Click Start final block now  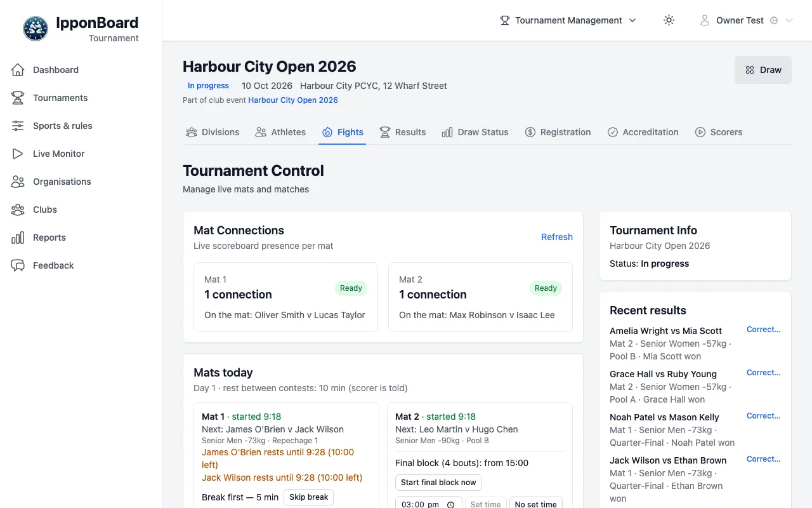(438, 483)
